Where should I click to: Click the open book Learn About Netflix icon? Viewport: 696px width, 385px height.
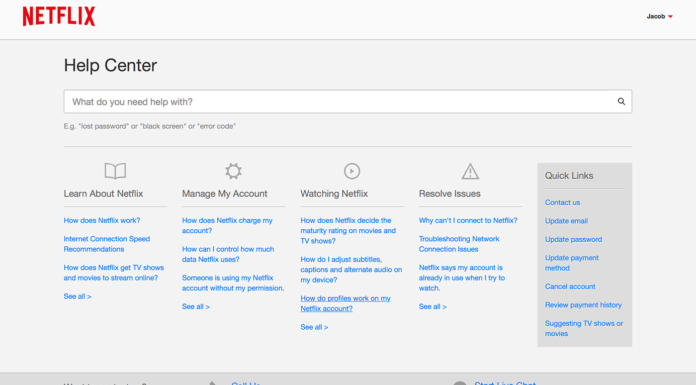pos(115,171)
